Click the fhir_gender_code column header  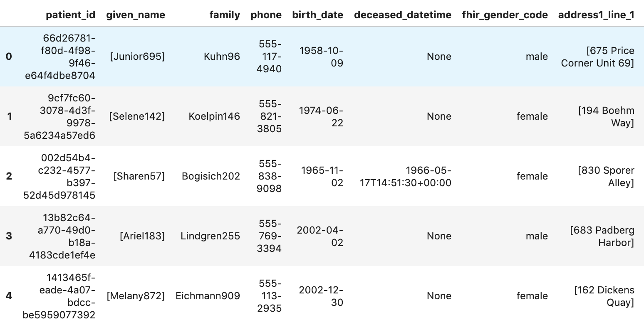pos(505,15)
